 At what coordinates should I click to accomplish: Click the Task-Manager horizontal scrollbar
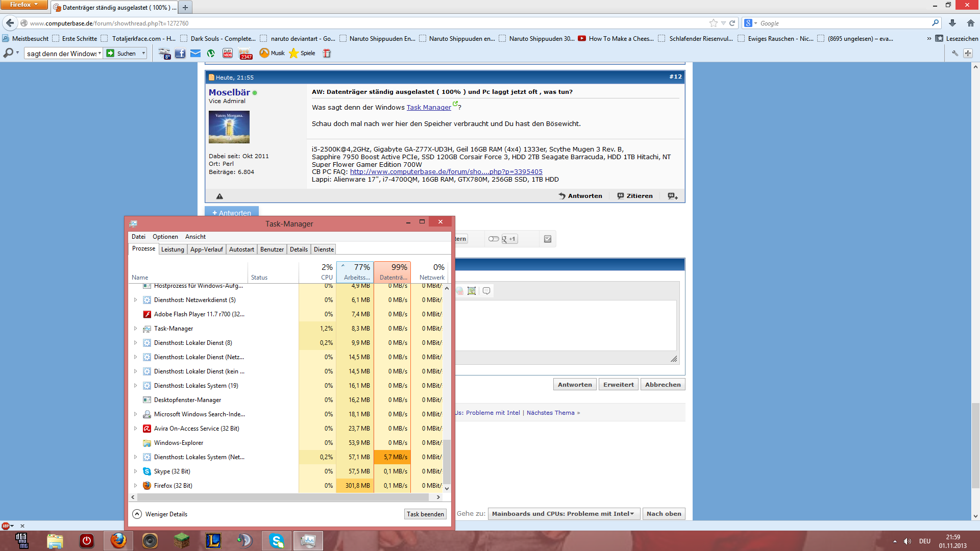(283, 497)
